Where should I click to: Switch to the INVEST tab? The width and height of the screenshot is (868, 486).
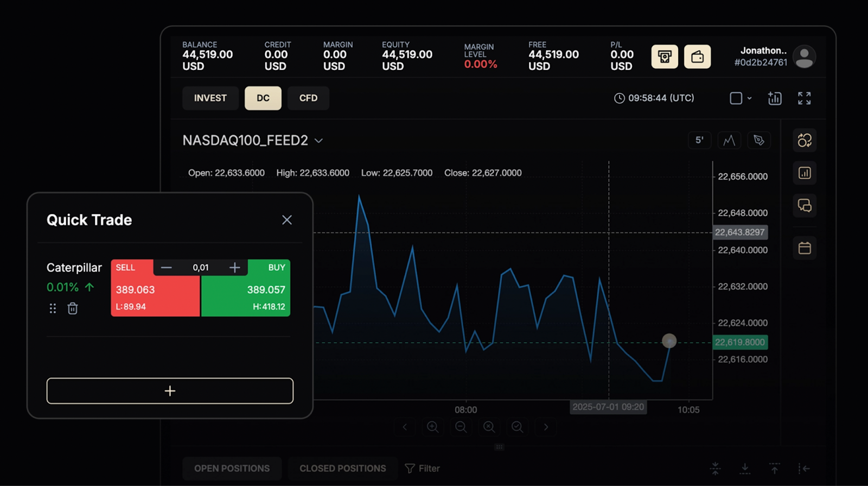210,98
